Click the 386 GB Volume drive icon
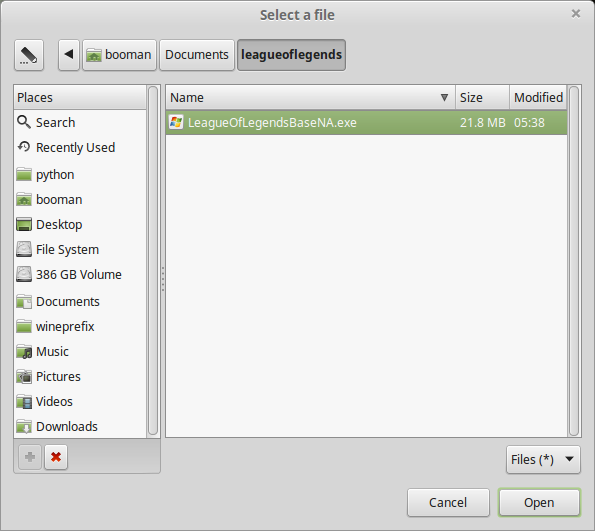The width and height of the screenshot is (595, 531). point(24,274)
